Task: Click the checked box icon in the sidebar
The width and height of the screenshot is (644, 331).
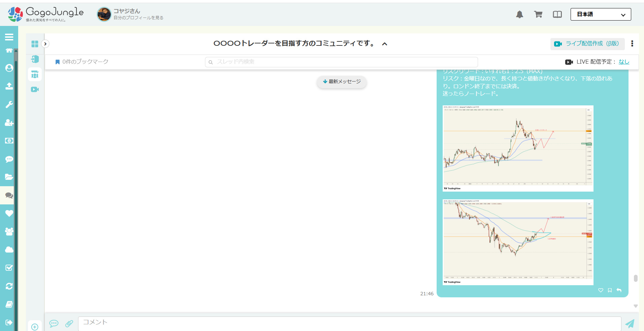Action: click(9, 268)
